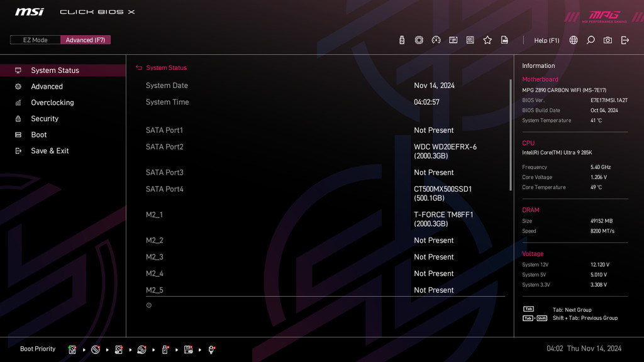The width and height of the screenshot is (644, 362).
Task: Click the CPU heading in Information panel
Action: coord(528,143)
